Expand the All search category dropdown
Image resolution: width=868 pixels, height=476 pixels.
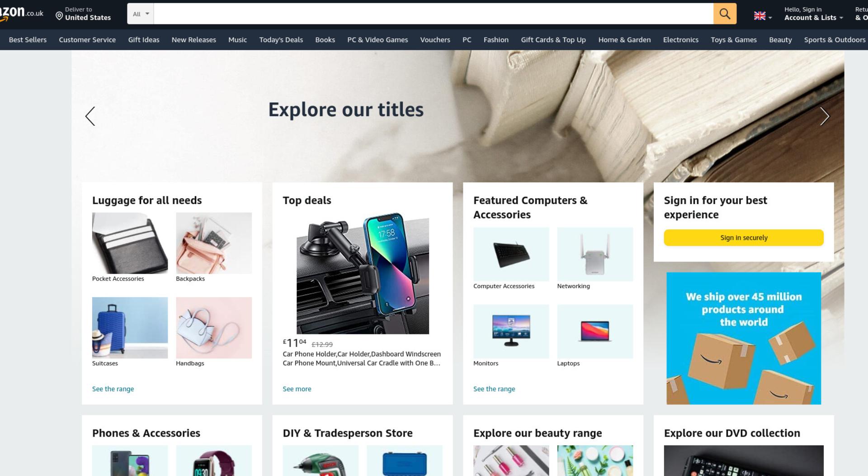click(x=141, y=14)
